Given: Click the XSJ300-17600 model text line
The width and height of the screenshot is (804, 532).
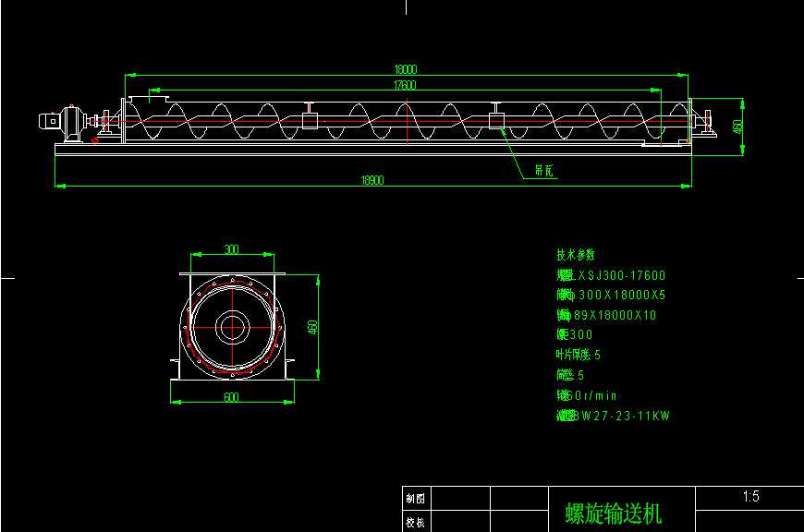Looking at the screenshot, I should click(x=611, y=275).
